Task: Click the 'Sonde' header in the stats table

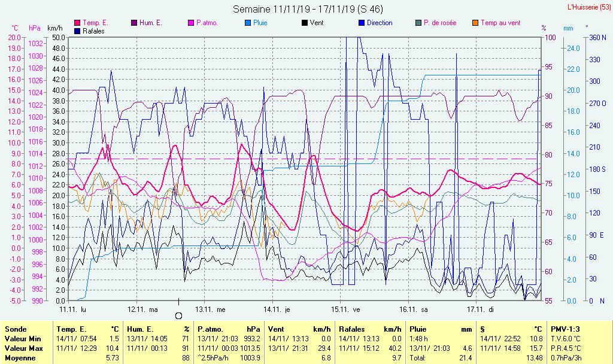Action: [16, 330]
